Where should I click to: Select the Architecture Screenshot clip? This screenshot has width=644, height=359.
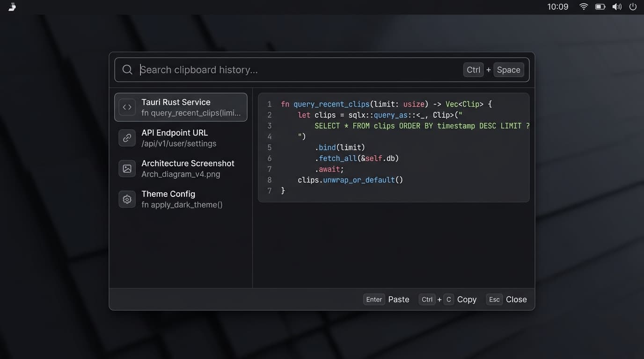pyautogui.click(x=181, y=168)
